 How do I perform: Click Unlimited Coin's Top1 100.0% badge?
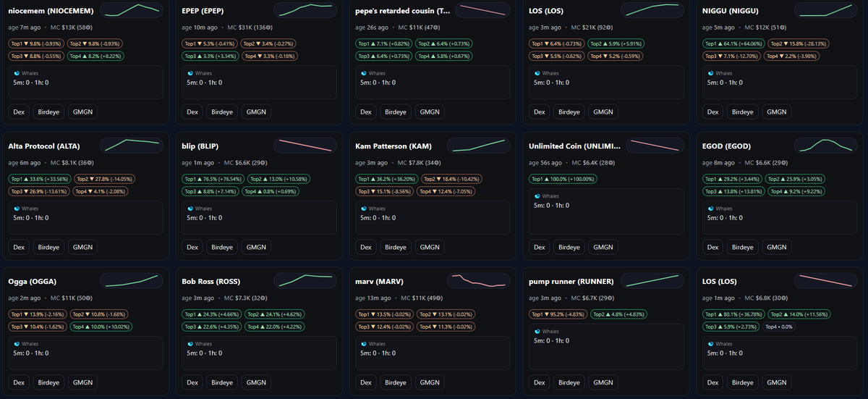point(563,179)
